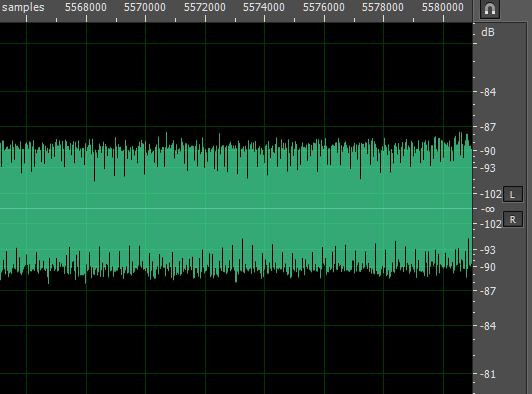This screenshot has height=394, width=532.
Task: Click the upper -90 amplitude scale mark
Action: [488, 151]
